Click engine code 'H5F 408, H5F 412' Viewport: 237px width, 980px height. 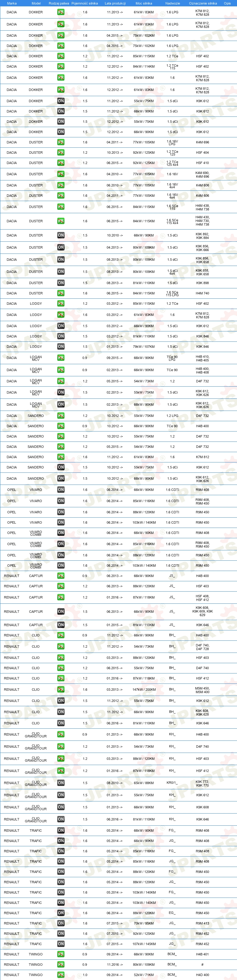(x=202, y=598)
